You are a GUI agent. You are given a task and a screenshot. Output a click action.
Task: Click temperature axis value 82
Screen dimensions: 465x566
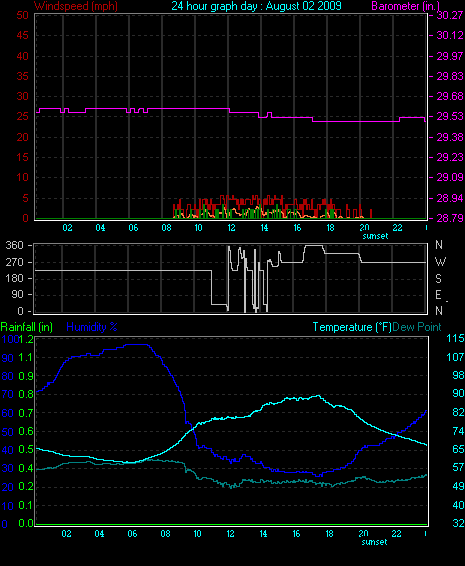pyautogui.click(x=458, y=413)
